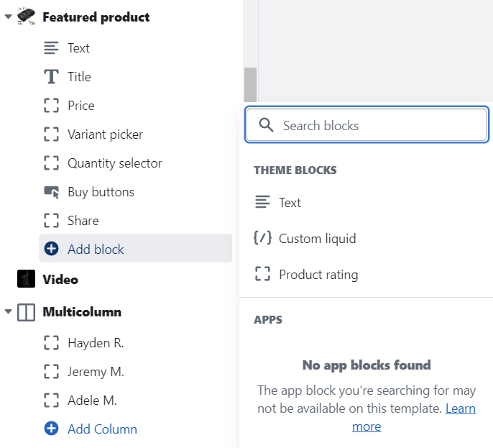Image resolution: width=493 pixels, height=448 pixels.
Task: Add the Product rating theme block
Action: 318,275
